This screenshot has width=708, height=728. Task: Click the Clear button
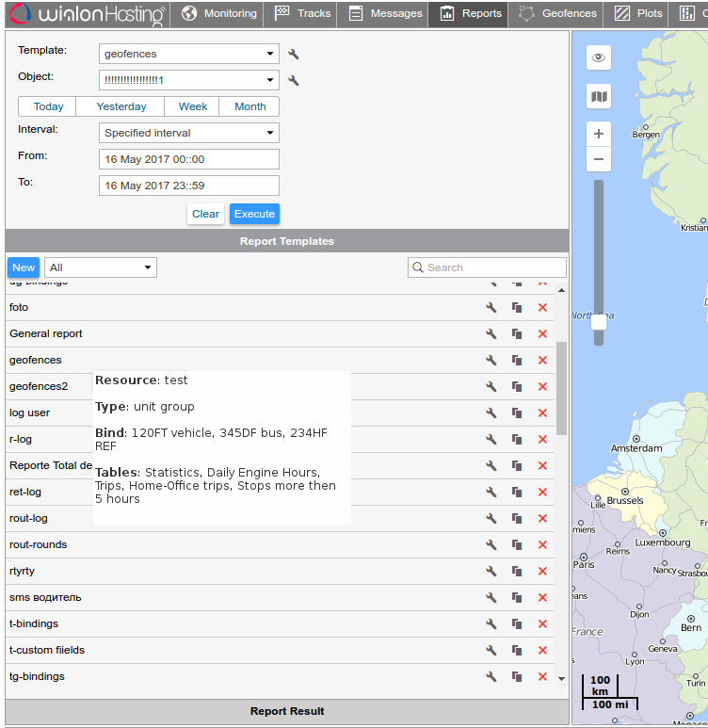205,214
